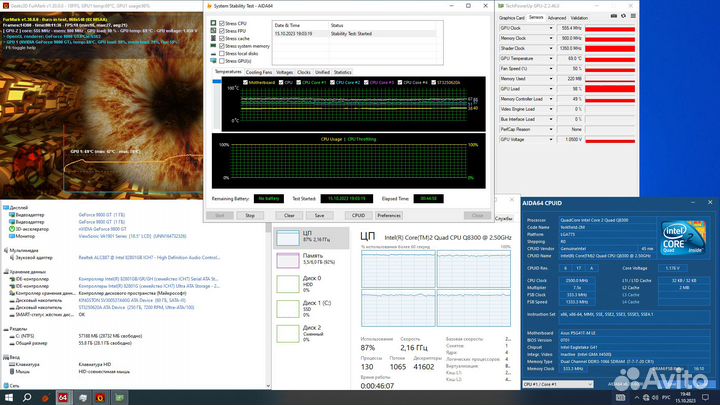Click the GPU Temperature red sensor bar
Viewport: 720px width, 405px height.
pyautogui.click(x=610, y=59)
